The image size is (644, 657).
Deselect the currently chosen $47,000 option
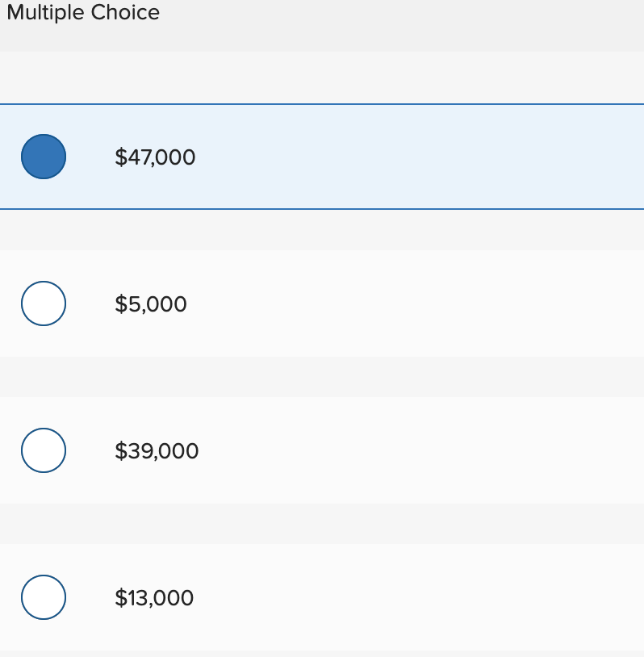(x=43, y=157)
